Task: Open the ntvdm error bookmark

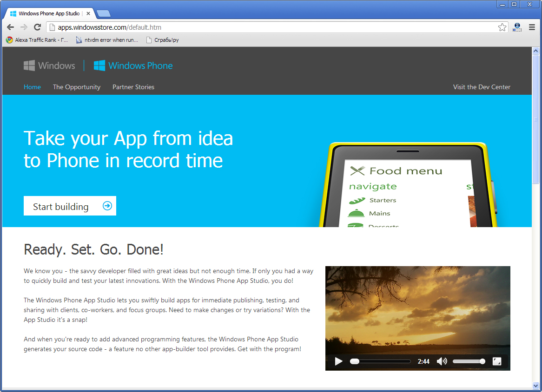Action: (x=107, y=40)
